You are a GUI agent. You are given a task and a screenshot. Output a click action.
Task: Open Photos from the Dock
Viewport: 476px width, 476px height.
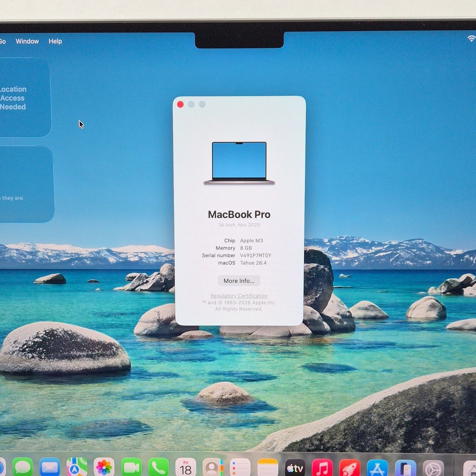[104, 467]
